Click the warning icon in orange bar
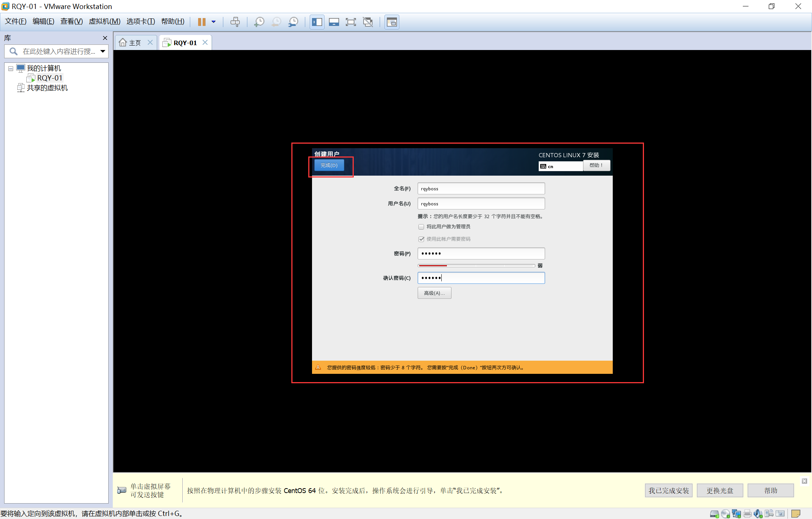 click(318, 367)
